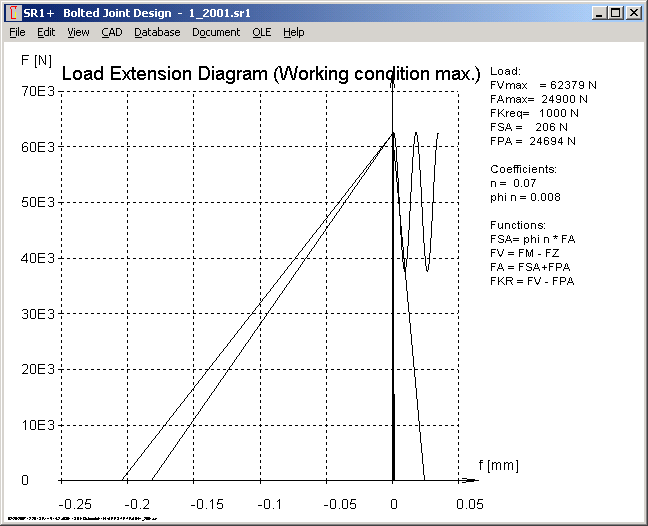This screenshot has height=526, width=648.
Task: Click the SR1+ application icon in title bar
Action: [12, 13]
